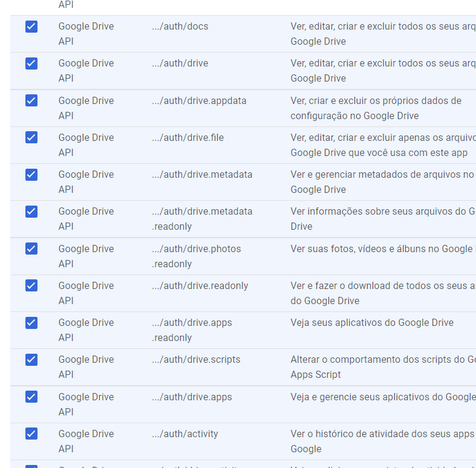The height and width of the screenshot is (468, 476).
Task: Click the scope text .../auth/drive.readonly
Action: pyautogui.click(x=200, y=286)
